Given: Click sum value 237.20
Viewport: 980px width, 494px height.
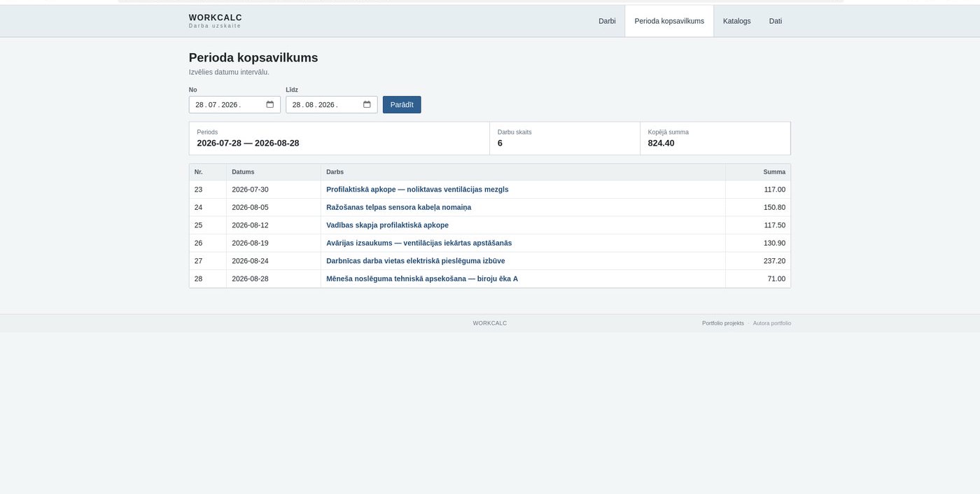Looking at the screenshot, I should (774, 261).
